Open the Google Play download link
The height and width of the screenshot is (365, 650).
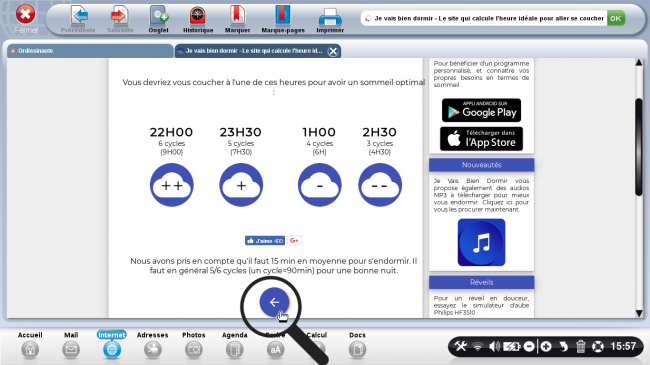[481, 110]
